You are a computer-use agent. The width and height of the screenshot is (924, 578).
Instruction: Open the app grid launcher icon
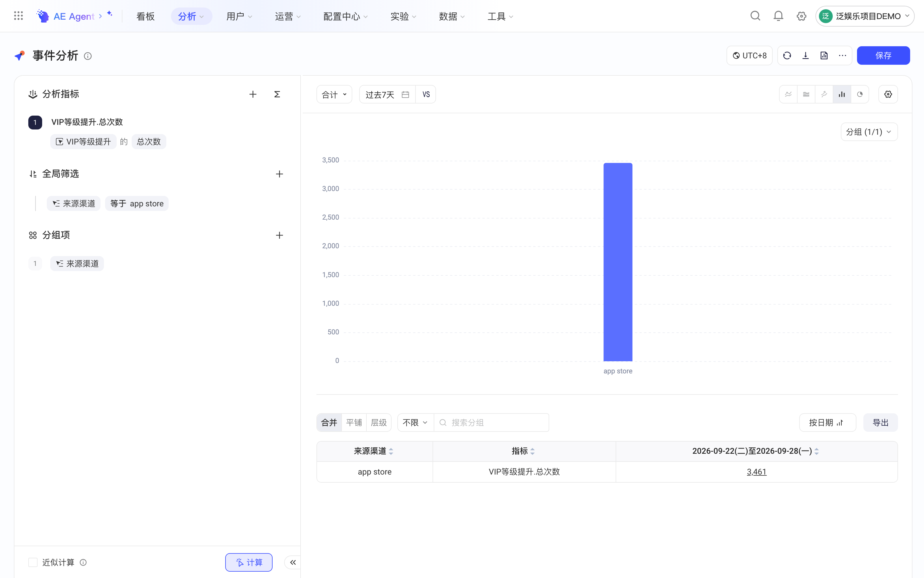[x=18, y=16]
